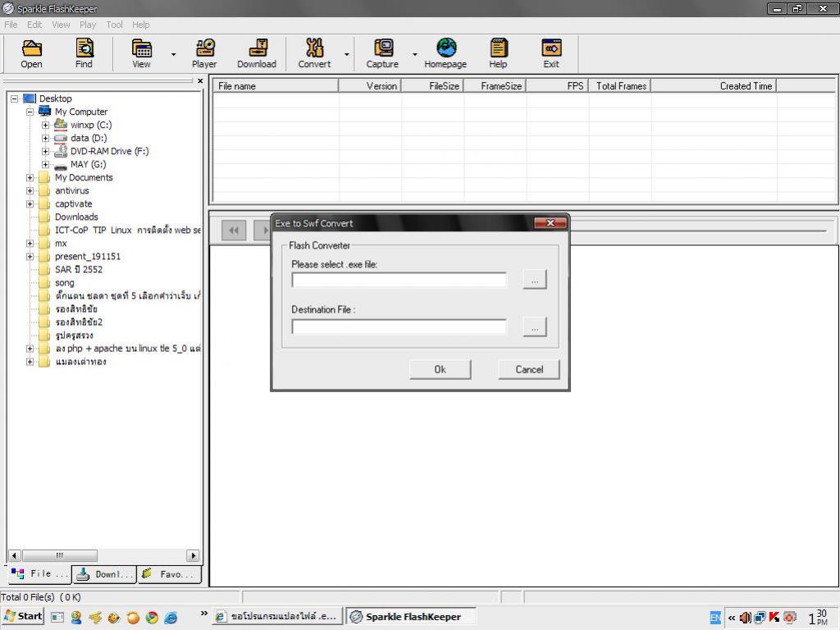Expand the data (D:) drive
Image resolution: width=840 pixels, height=630 pixels.
(x=46, y=138)
